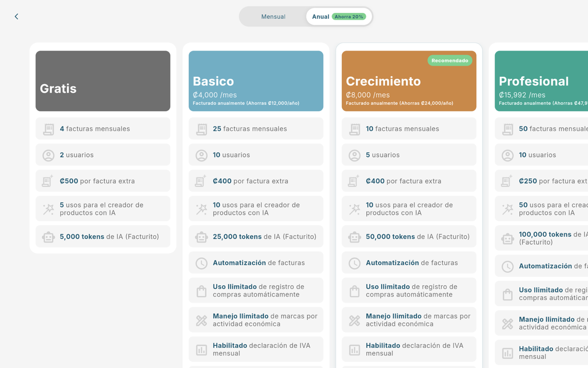Click robot icon beside 100,000 tokens
This screenshot has width=588, height=368.
click(508, 239)
